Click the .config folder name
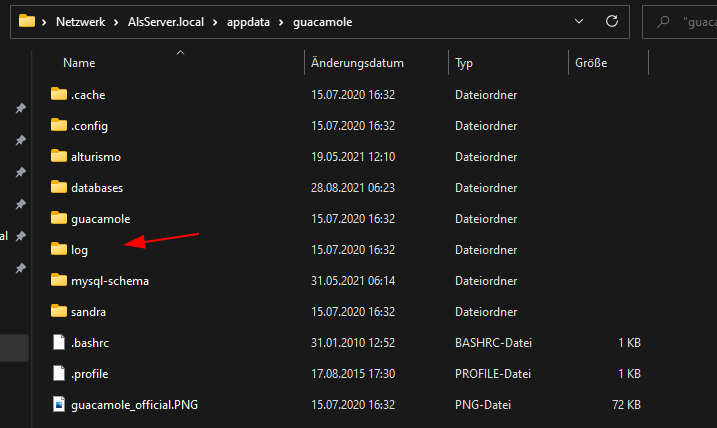 point(89,126)
